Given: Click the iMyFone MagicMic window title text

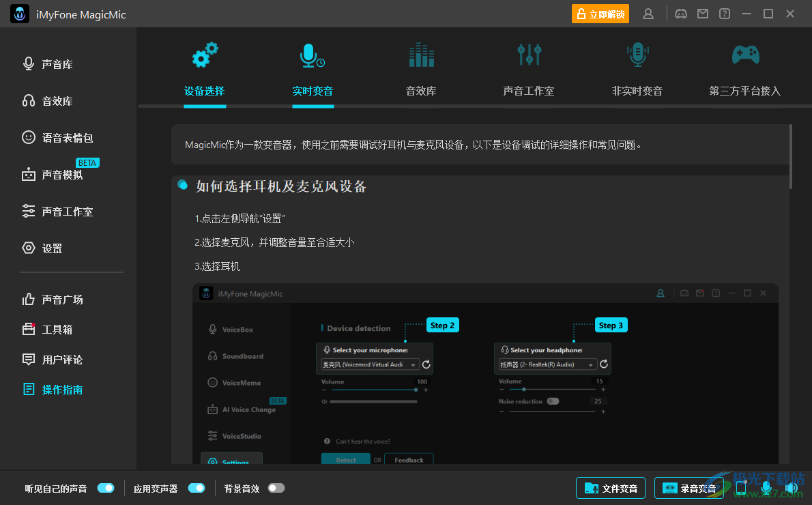Looking at the screenshot, I should (x=81, y=14).
